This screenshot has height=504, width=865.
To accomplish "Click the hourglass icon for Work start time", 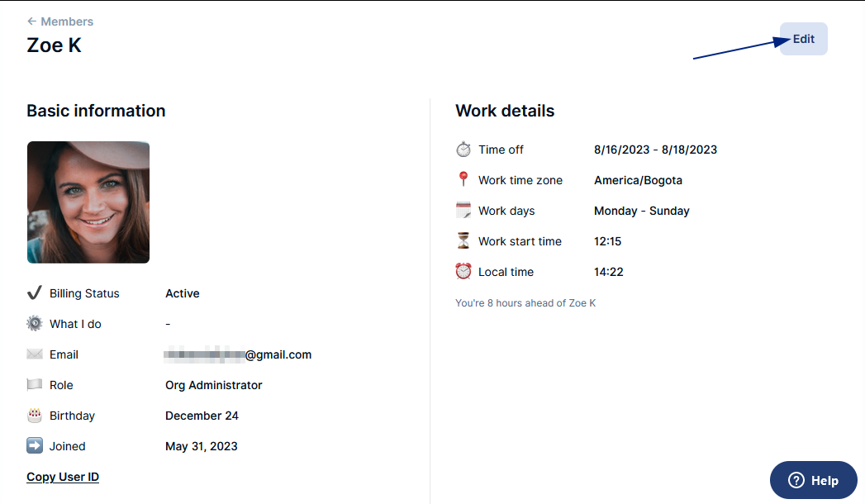I will [x=463, y=241].
